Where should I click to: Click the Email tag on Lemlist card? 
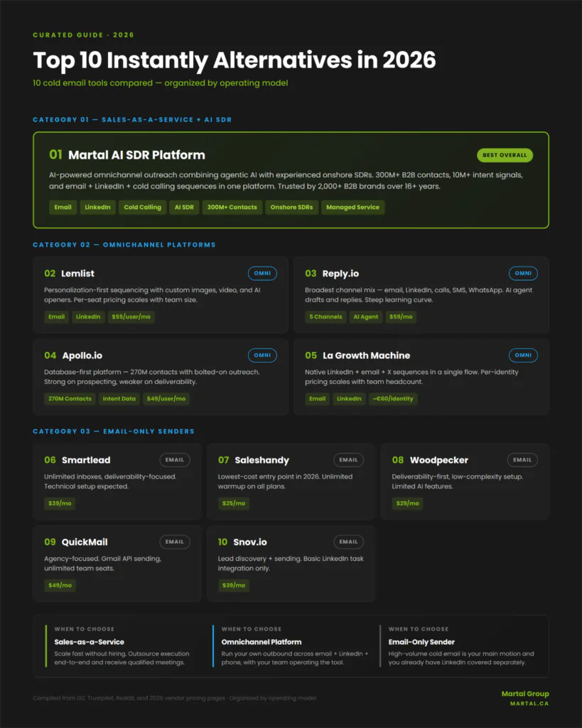pyautogui.click(x=57, y=316)
